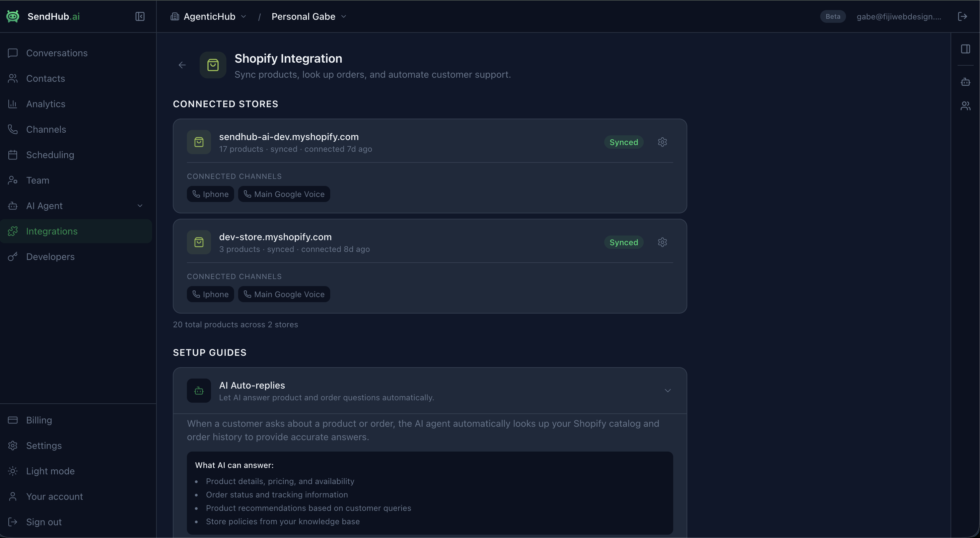Viewport: 980px width, 538px height.
Task: Open the people icon in right rail
Action: [966, 106]
